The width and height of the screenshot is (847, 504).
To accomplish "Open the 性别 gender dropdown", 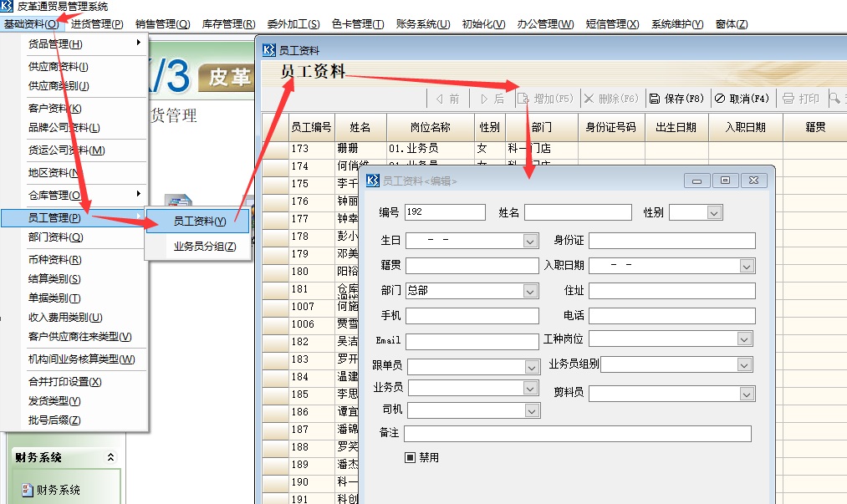I will tap(713, 212).
